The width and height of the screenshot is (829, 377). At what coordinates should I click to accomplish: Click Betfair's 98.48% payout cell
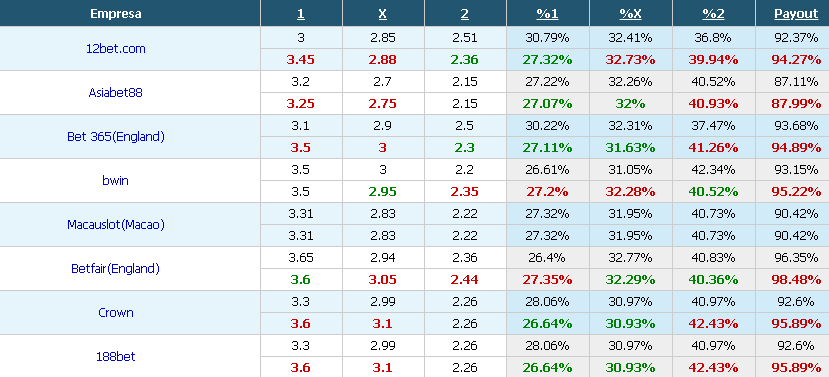796,280
